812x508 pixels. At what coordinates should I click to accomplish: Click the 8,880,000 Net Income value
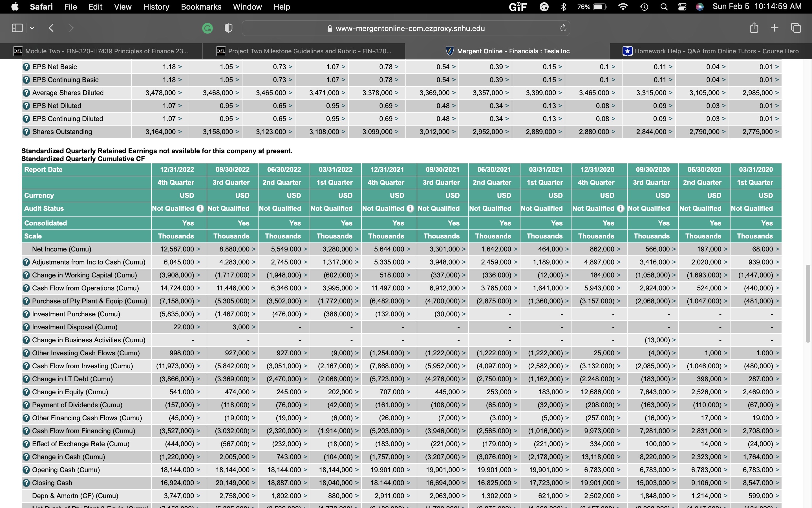click(234, 249)
